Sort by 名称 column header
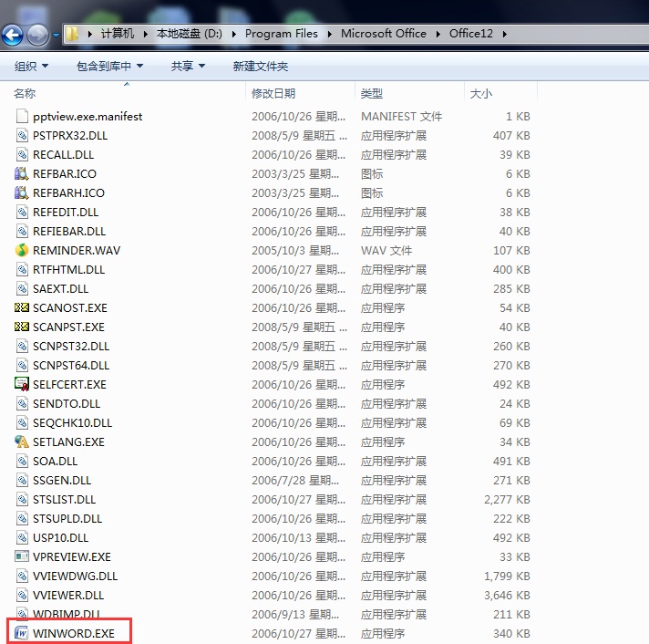The image size is (649, 644). tap(25, 94)
